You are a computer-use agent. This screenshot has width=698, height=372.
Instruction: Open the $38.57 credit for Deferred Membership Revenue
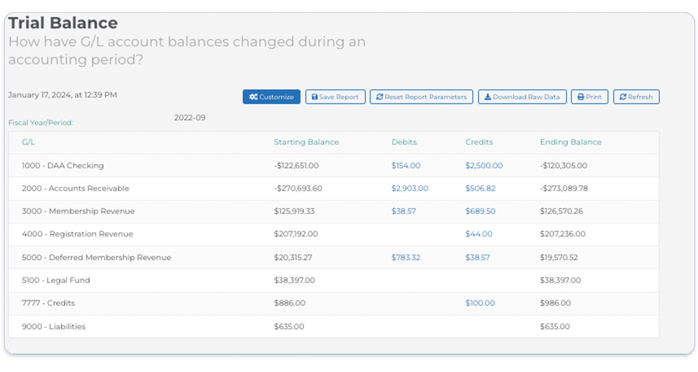click(x=478, y=257)
